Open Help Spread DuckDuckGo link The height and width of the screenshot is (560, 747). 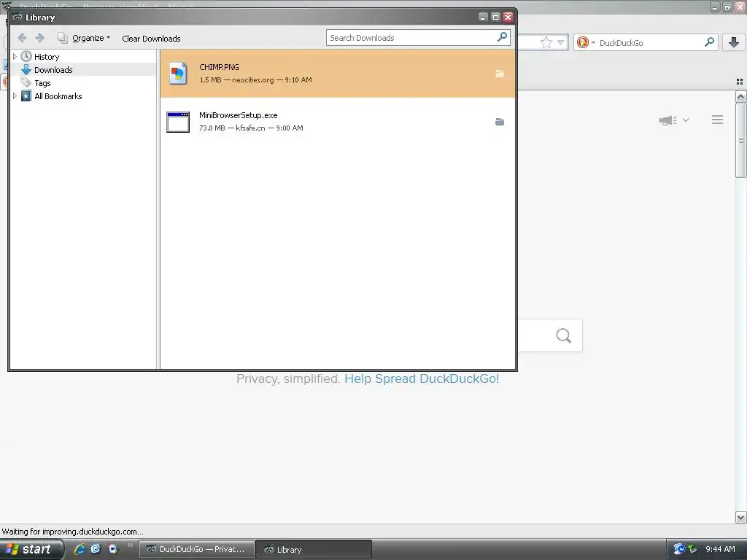click(x=422, y=378)
